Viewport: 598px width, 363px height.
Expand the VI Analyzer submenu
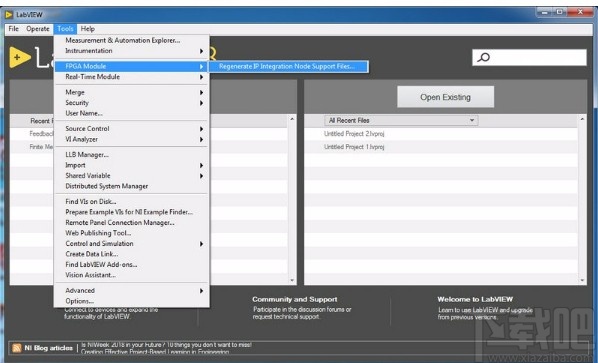click(132, 139)
